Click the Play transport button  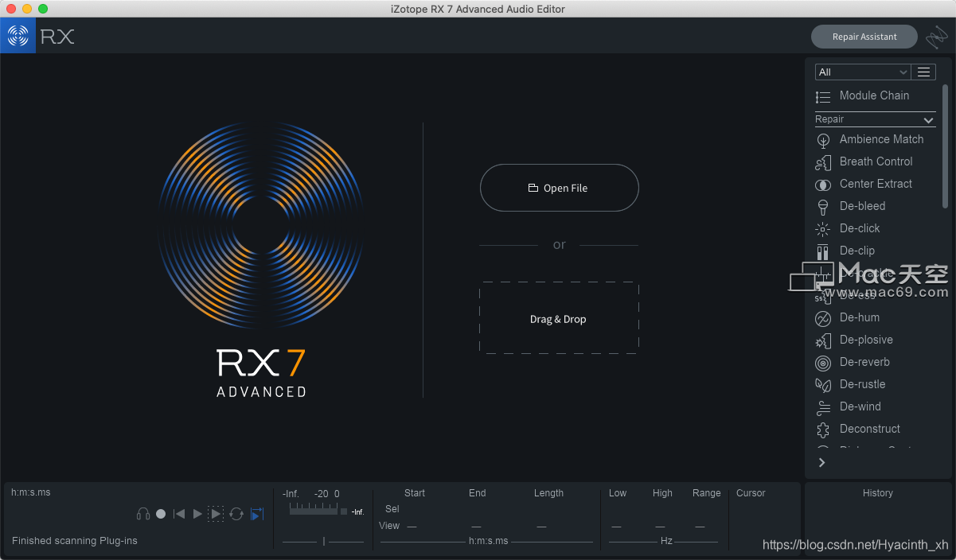(197, 514)
